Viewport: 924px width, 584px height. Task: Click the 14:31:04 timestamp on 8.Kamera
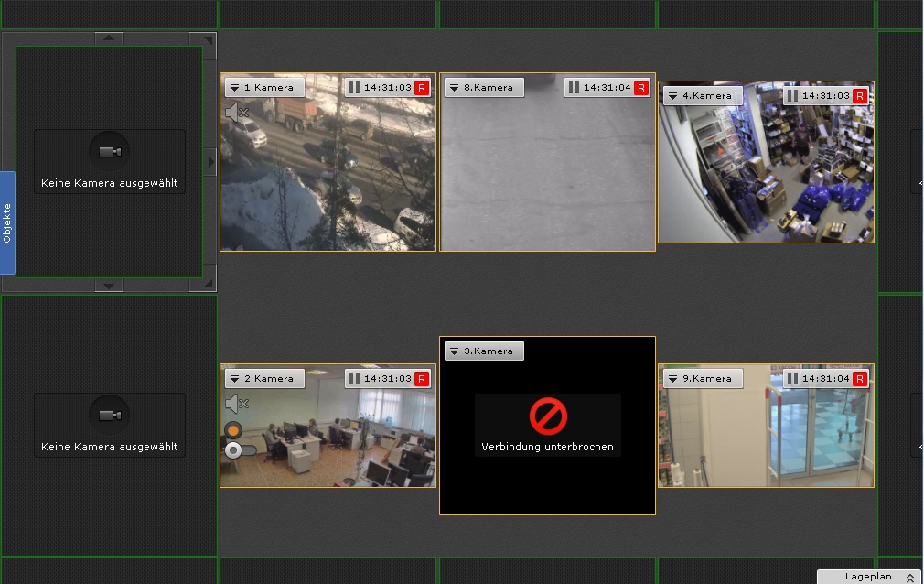pyautogui.click(x=607, y=88)
